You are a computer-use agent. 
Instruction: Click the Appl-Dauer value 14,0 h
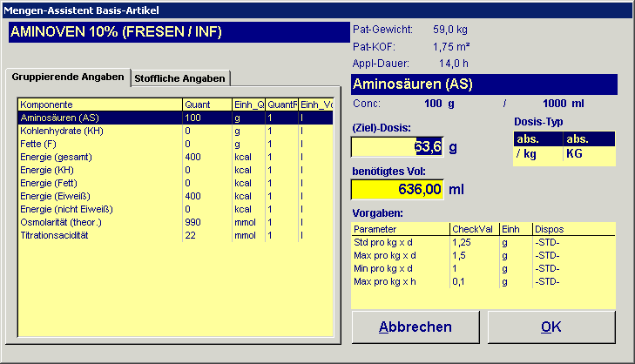[454, 64]
